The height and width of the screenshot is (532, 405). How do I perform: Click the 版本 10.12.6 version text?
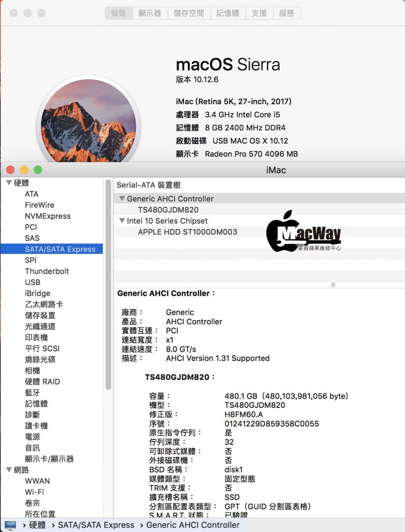point(197,80)
